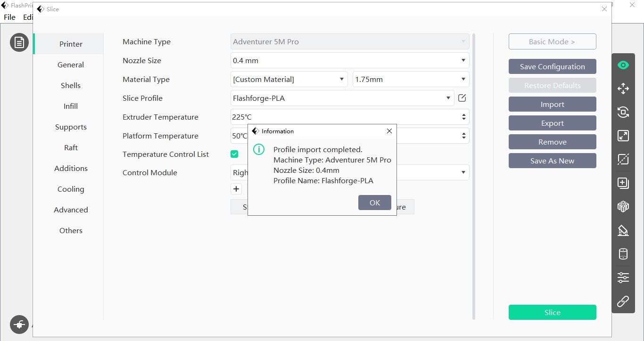
Task: Switch to the Supports tab
Action: tap(71, 127)
